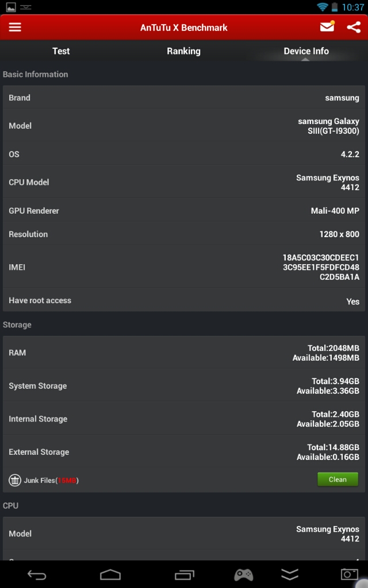Tap the External Storage row
Viewport: 368px width, 588px height.
pos(184,452)
